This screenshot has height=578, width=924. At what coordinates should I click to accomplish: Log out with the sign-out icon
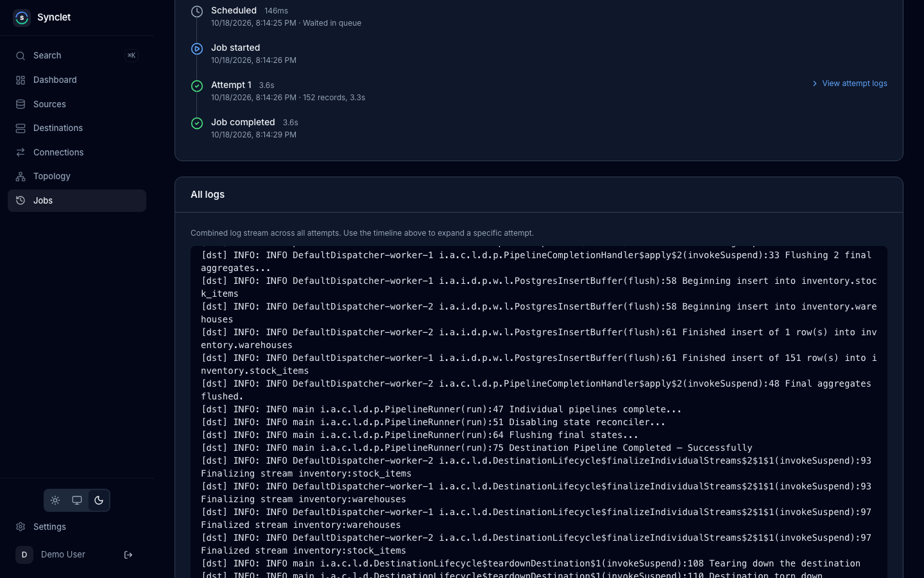click(128, 555)
